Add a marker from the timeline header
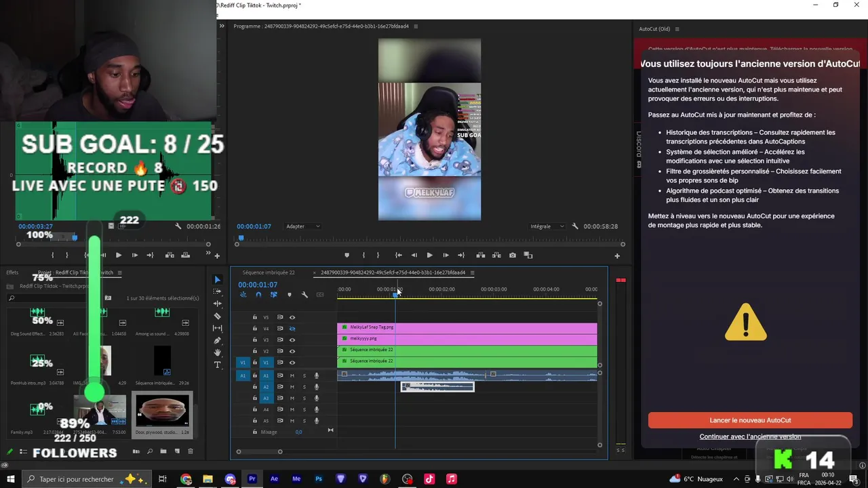 point(290,295)
